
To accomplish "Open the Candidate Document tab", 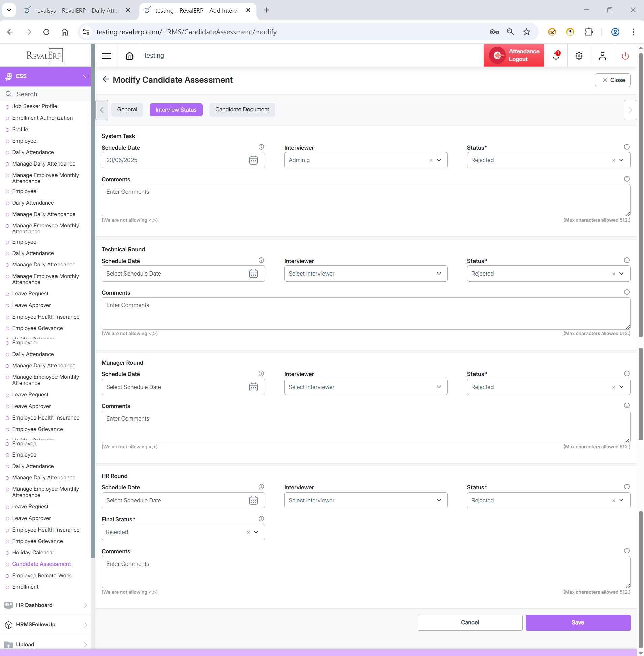I will [x=242, y=110].
